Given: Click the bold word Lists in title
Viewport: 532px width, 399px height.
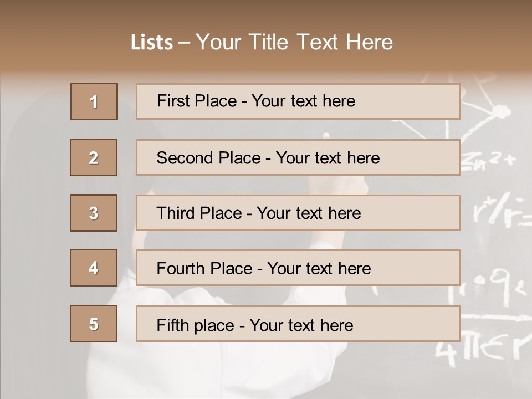Looking at the screenshot, I should 152,43.
